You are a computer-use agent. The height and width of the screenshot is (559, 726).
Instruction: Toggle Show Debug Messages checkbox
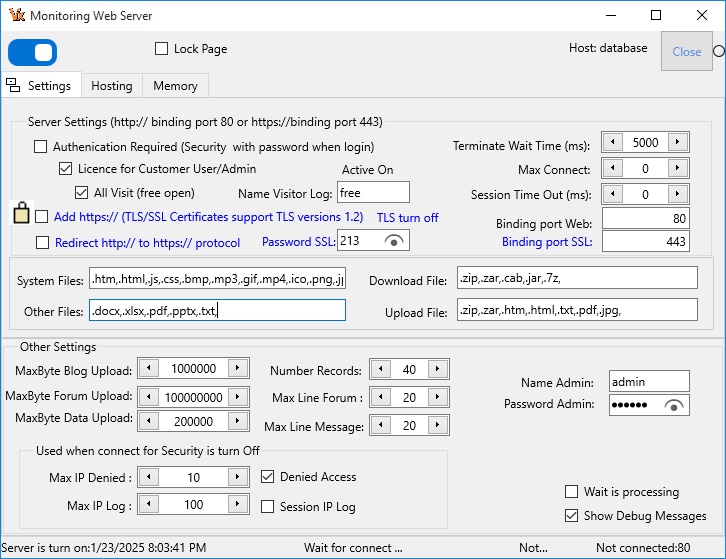[x=572, y=516]
